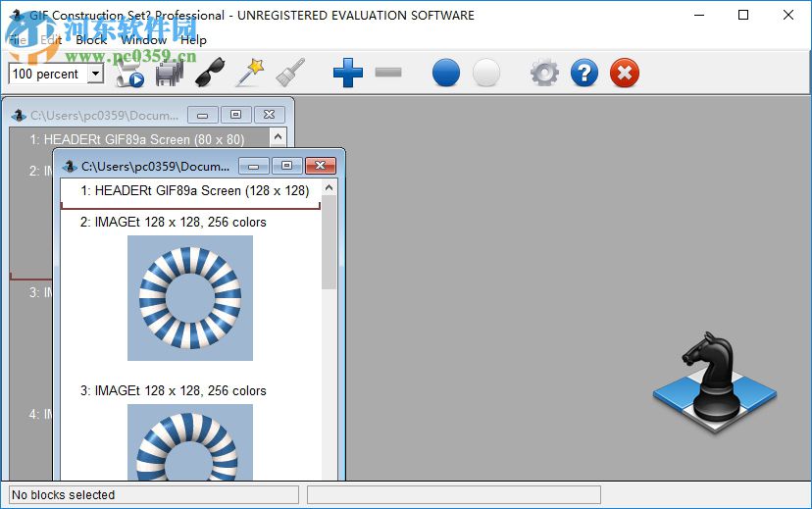Click the sunglasses toolbar icon
Image resolution: width=812 pixels, height=509 pixels.
click(210, 73)
